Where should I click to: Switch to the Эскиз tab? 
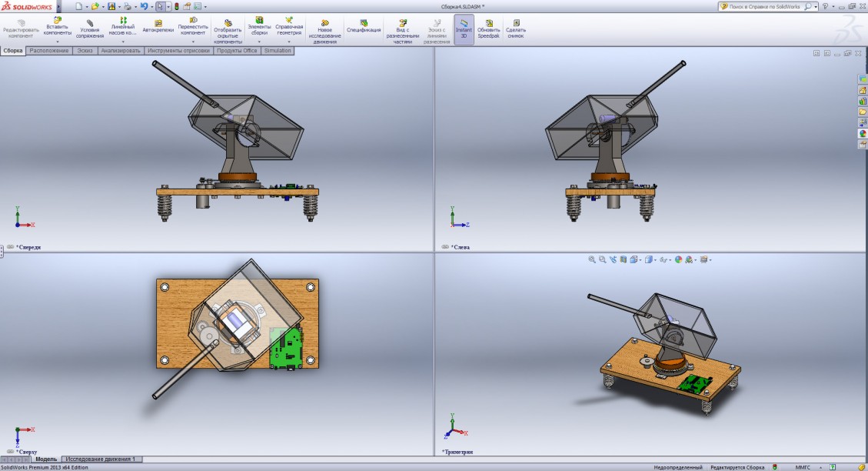(x=85, y=51)
